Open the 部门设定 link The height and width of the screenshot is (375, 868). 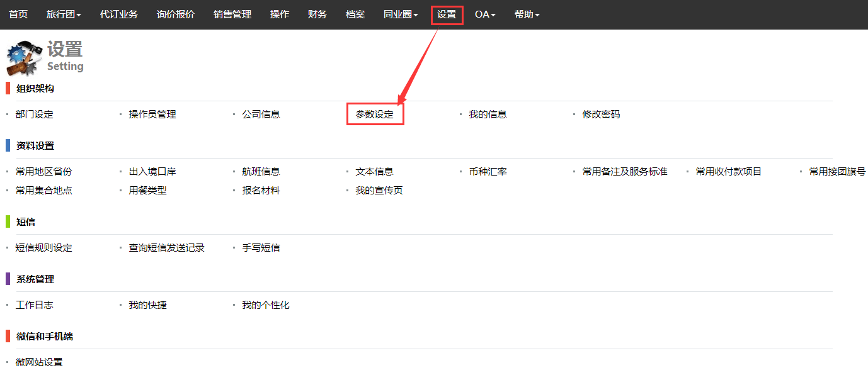coord(35,115)
